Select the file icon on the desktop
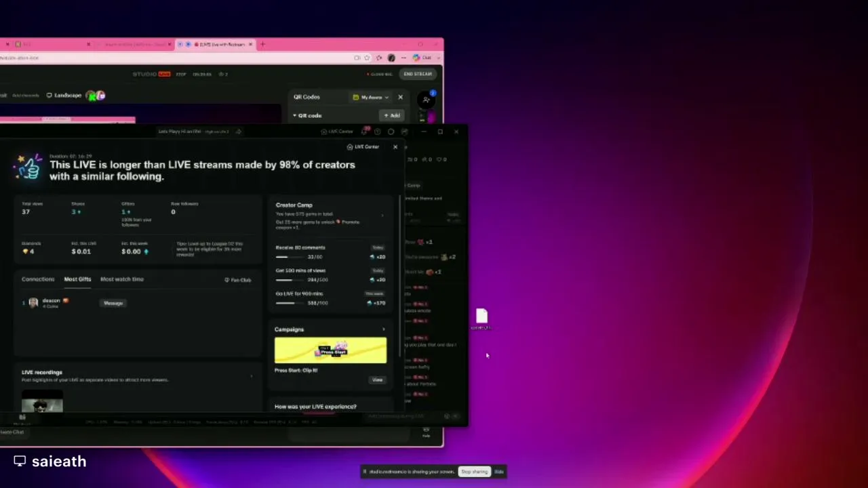Screen dimensions: 868x488 coord(481,319)
